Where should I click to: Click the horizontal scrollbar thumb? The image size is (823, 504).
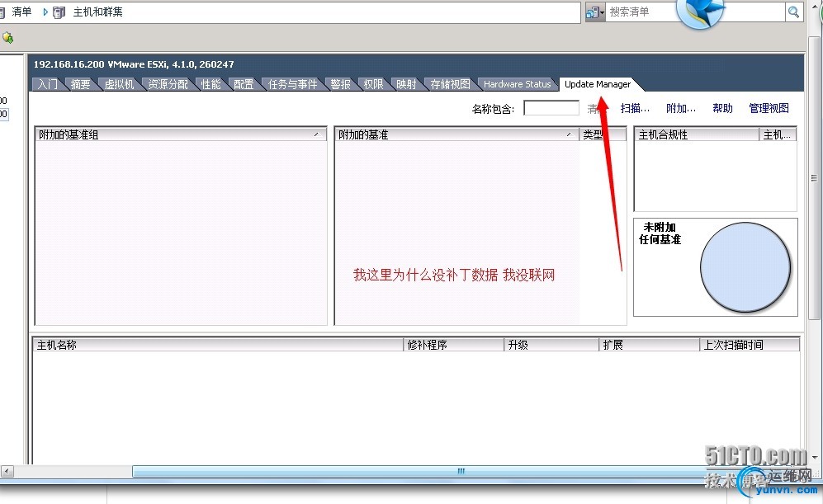pos(462,471)
